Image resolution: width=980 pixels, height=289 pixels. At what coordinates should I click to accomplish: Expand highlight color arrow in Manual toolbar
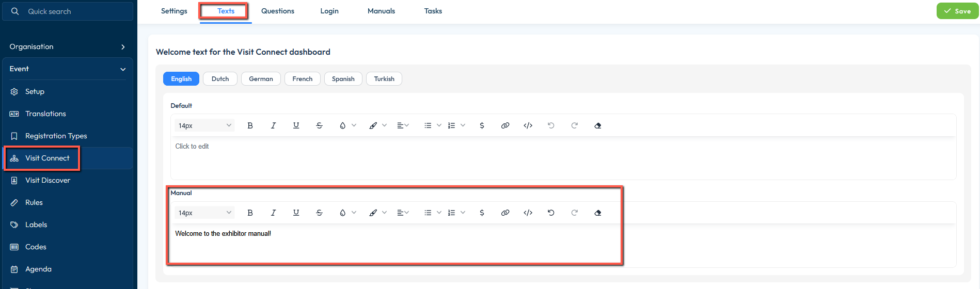click(x=384, y=213)
